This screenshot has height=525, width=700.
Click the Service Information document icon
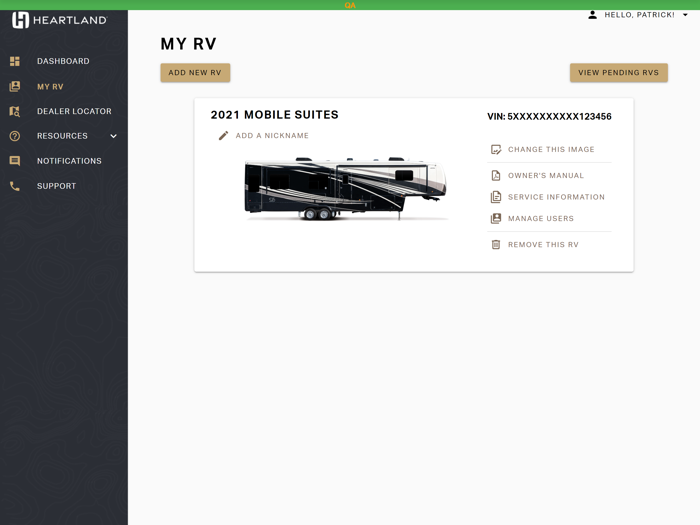pos(496,197)
